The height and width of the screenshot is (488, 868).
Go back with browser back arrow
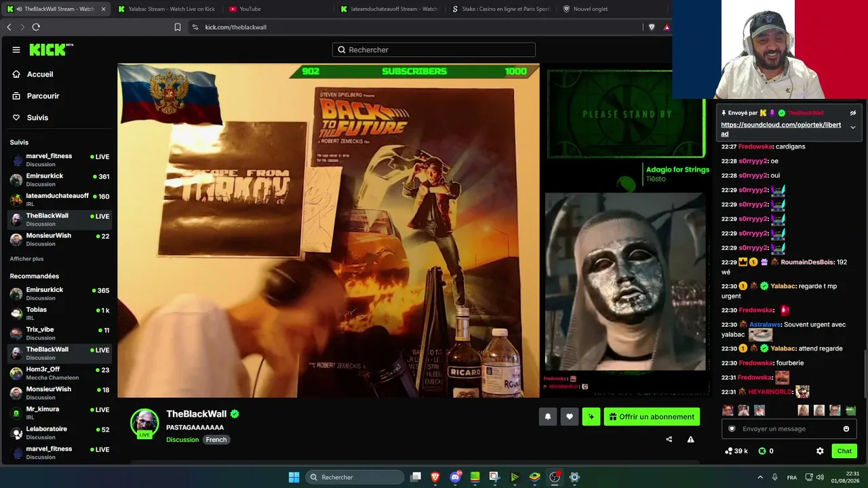(9, 27)
